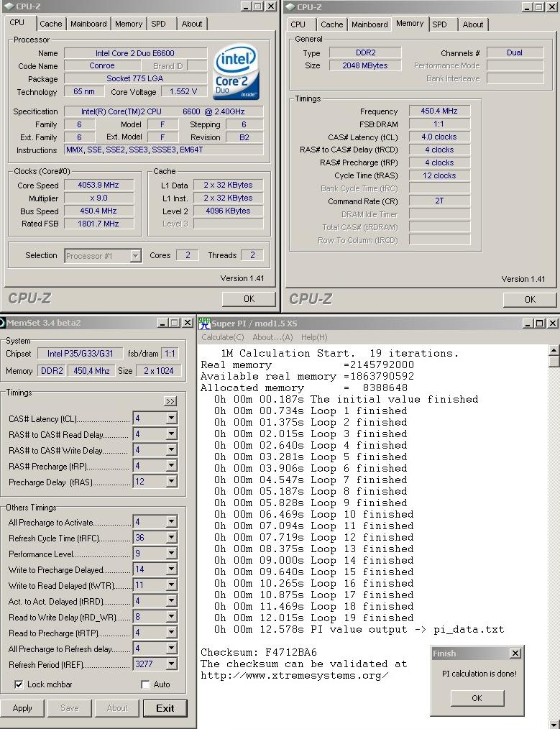The width and height of the screenshot is (560, 729).
Task: Open the RAS# to CAS# Read Delay dropdown
Action: (x=172, y=434)
